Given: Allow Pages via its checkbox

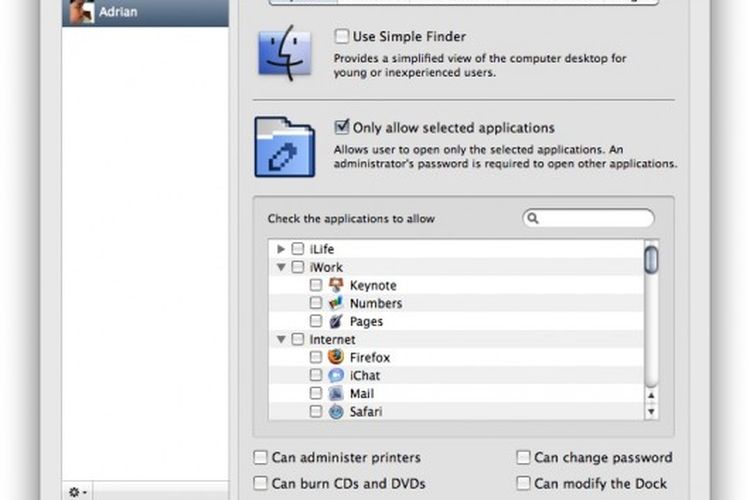Looking at the screenshot, I should click(316, 321).
